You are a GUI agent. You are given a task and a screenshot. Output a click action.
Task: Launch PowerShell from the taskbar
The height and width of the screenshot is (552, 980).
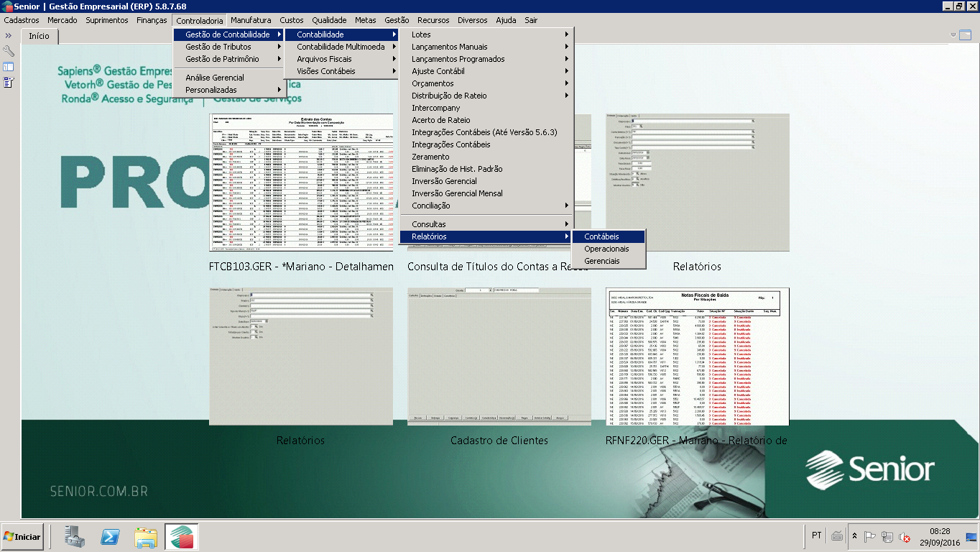(109, 536)
